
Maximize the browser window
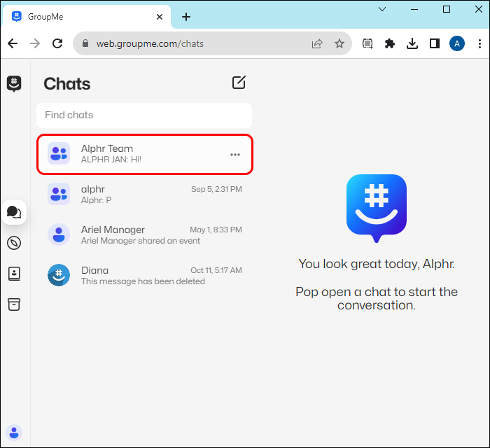(447, 9)
